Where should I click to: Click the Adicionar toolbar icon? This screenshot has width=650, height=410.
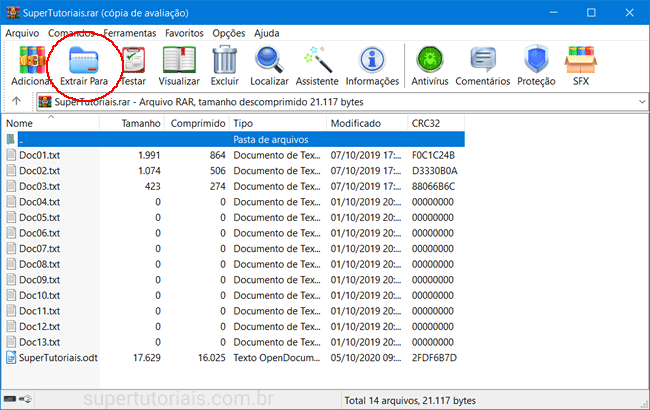[30, 62]
